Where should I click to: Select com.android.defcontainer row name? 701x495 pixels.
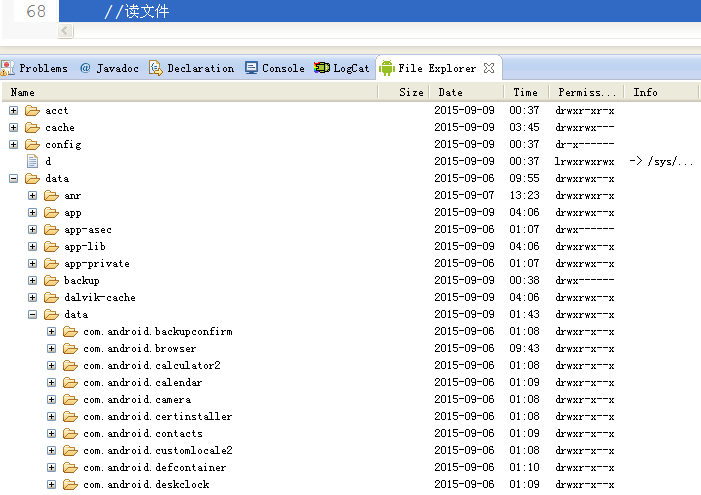[155, 468]
